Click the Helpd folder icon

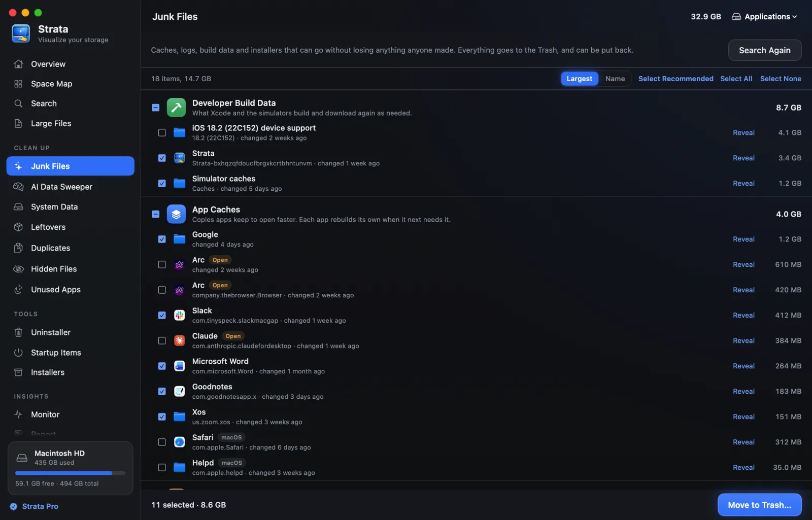[x=180, y=468]
